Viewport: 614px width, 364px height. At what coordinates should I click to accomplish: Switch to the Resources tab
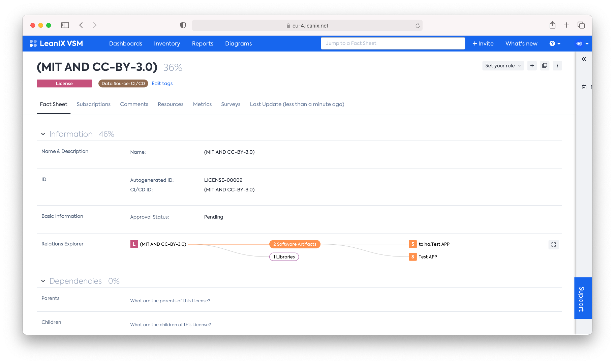point(171,104)
